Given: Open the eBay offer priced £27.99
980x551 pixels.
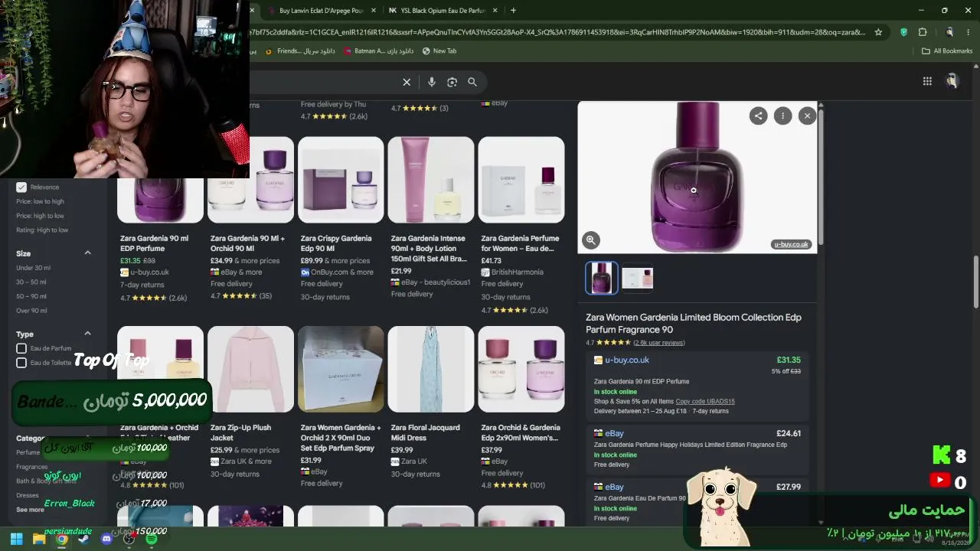Looking at the screenshot, I should [x=697, y=501].
